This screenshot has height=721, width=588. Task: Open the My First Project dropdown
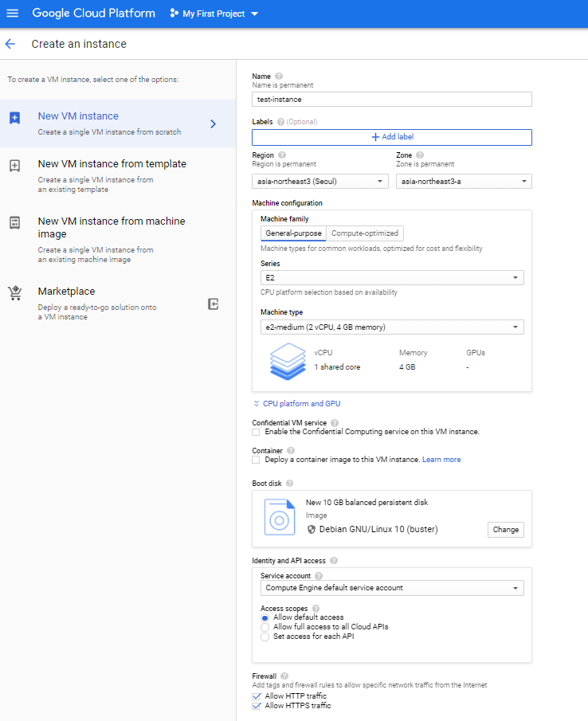[x=220, y=14]
